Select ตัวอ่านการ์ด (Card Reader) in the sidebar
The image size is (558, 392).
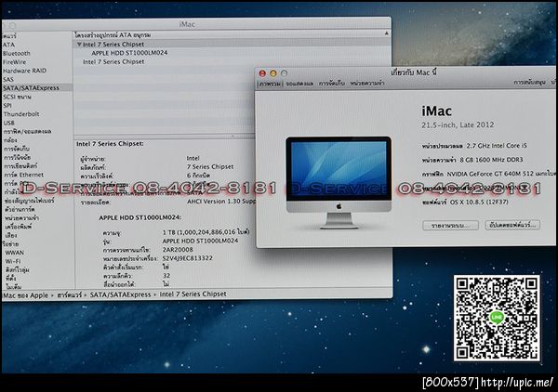[20, 209]
